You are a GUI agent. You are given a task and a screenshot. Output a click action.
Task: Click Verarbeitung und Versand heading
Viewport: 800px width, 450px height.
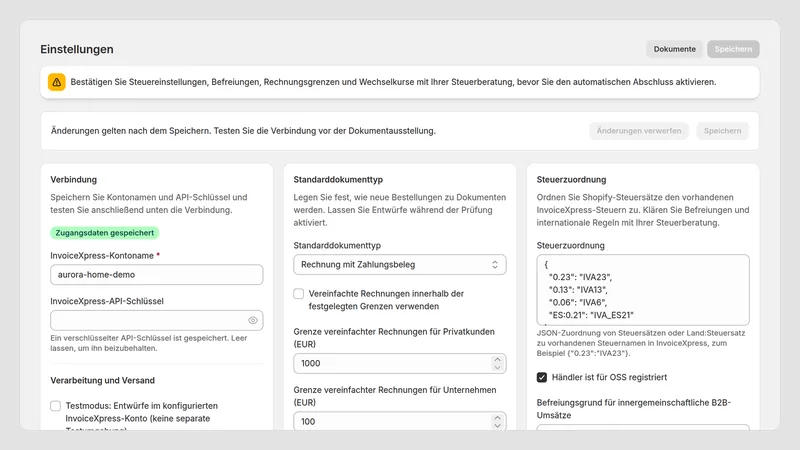coord(103,380)
